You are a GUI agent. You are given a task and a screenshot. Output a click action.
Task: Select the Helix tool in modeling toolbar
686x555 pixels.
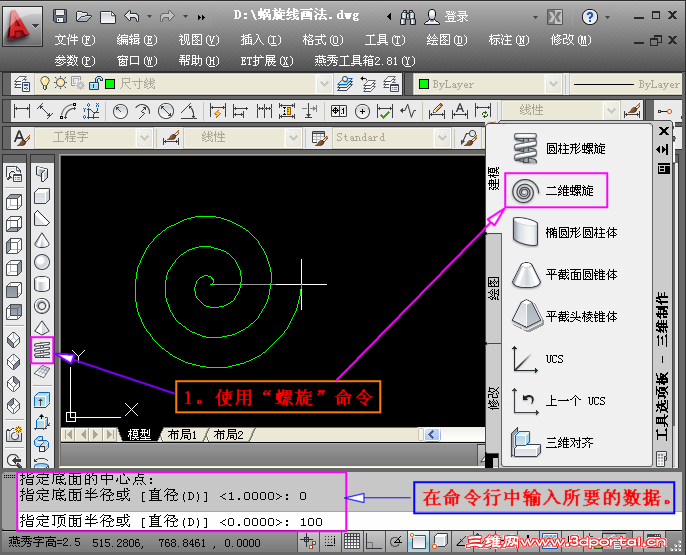(42, 350)
